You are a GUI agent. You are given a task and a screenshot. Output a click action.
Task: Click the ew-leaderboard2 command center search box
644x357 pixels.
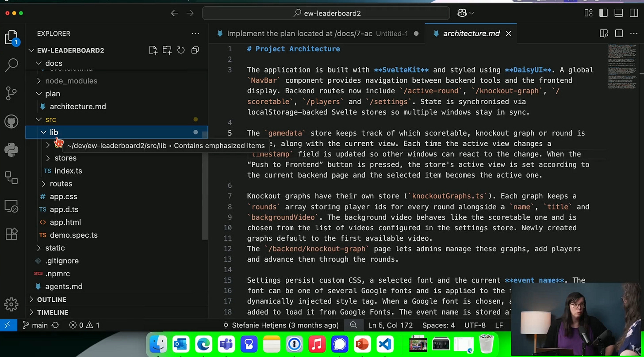click(326, 13)
